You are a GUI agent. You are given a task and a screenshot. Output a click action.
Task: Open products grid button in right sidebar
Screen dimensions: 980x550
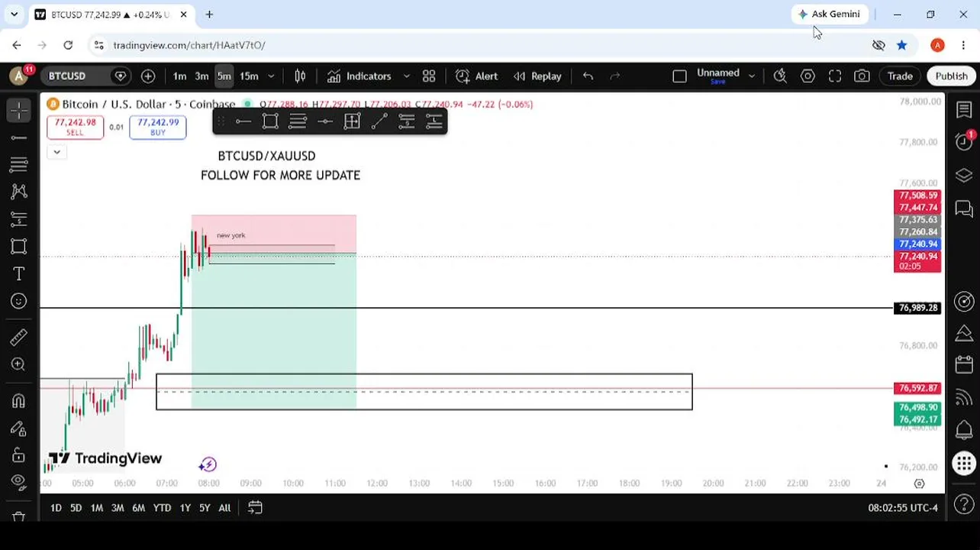point(964,463)
